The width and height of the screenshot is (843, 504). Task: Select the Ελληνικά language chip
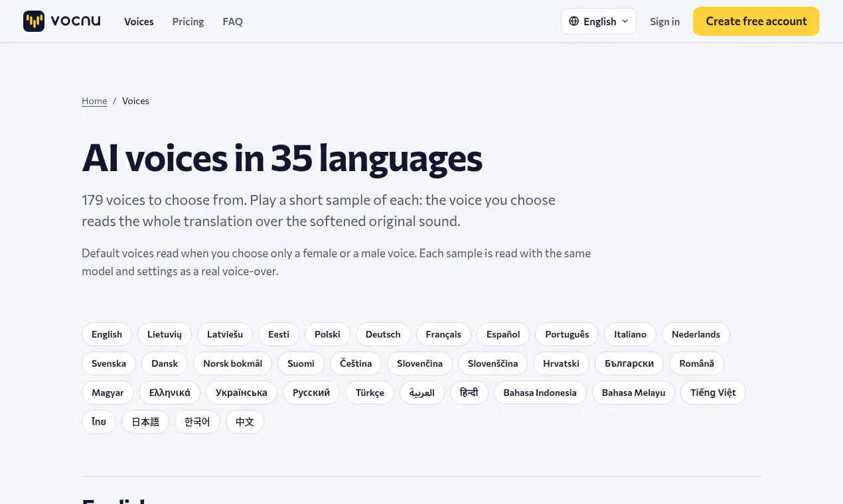[170, 393]
